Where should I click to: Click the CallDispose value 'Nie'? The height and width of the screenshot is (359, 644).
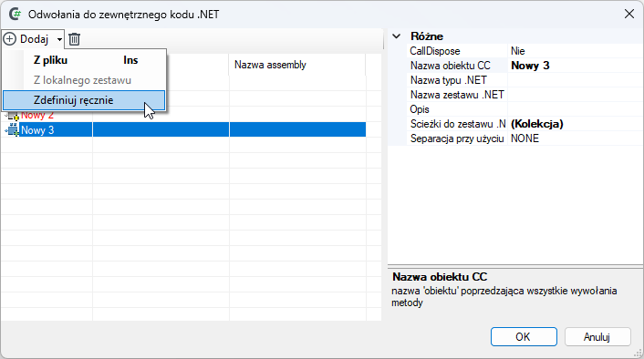[575, 51]
